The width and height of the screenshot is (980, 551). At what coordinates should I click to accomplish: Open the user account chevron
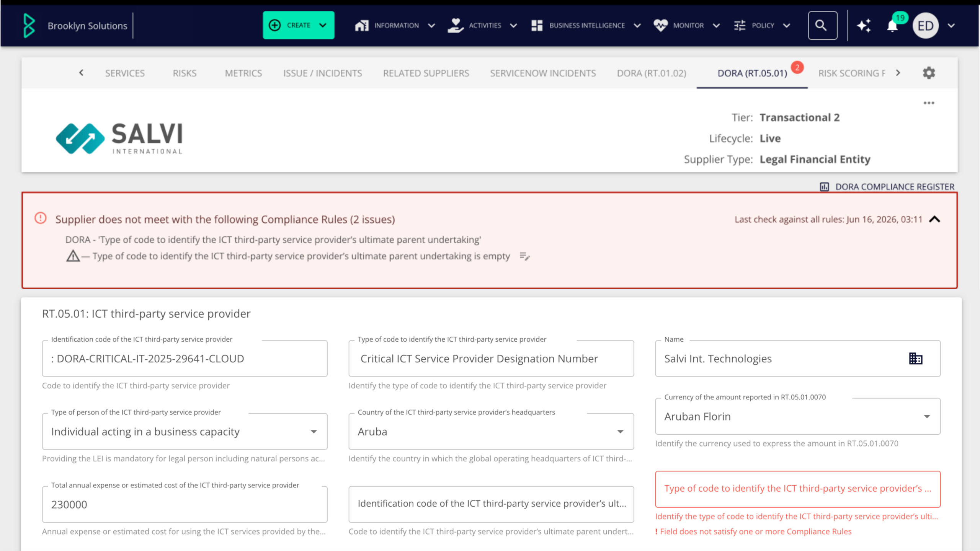click(951, 26)
